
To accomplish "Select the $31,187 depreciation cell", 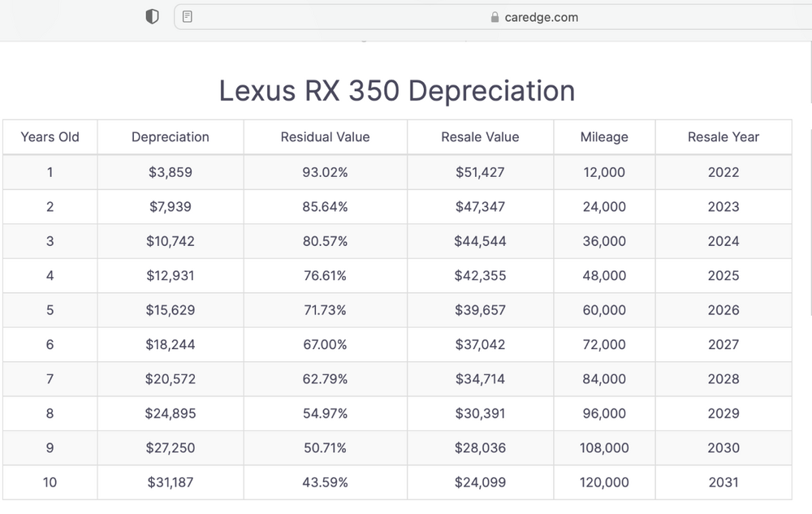I will click(x=171, y=482).
